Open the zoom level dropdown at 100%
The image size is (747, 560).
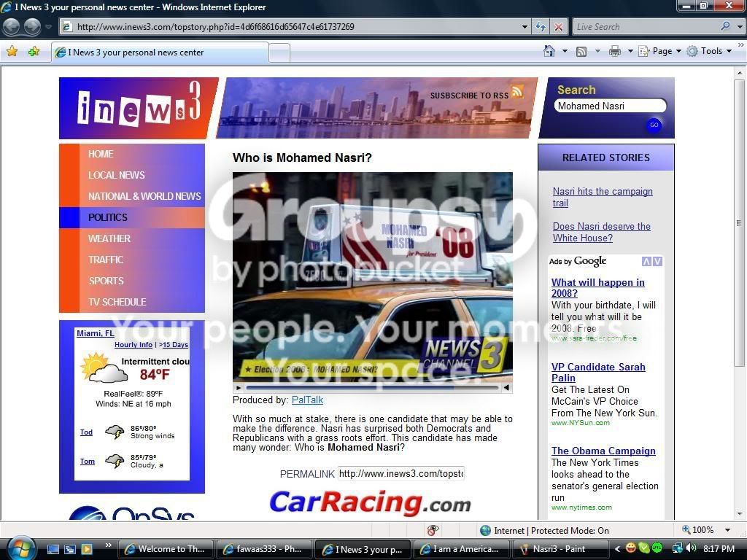(x=727, y=530)
